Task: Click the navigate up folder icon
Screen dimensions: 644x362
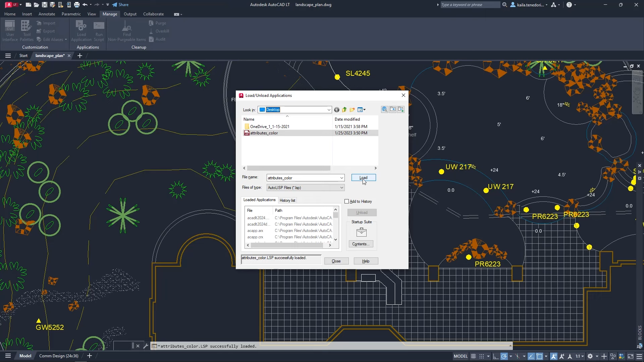Action: point(344,109)
